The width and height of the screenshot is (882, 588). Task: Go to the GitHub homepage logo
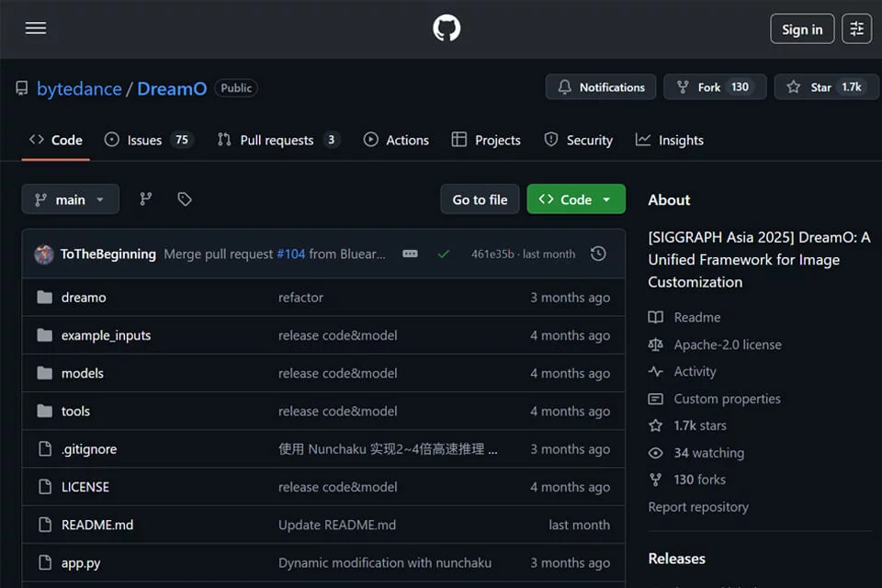point(447,28)
